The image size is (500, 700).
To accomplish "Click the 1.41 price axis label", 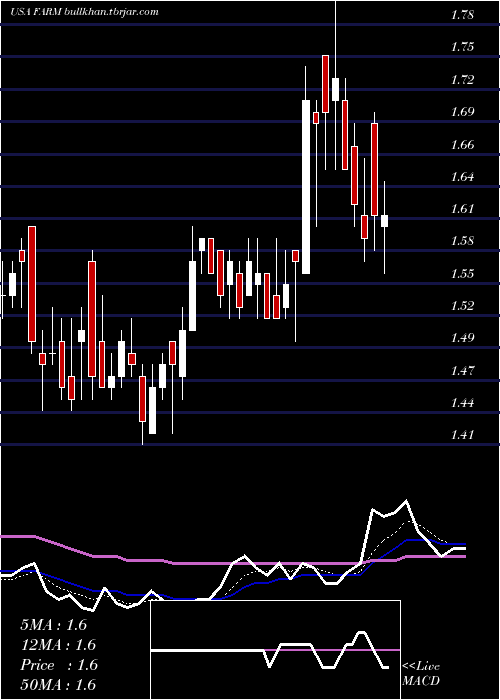I will click(x=462, y=435).
